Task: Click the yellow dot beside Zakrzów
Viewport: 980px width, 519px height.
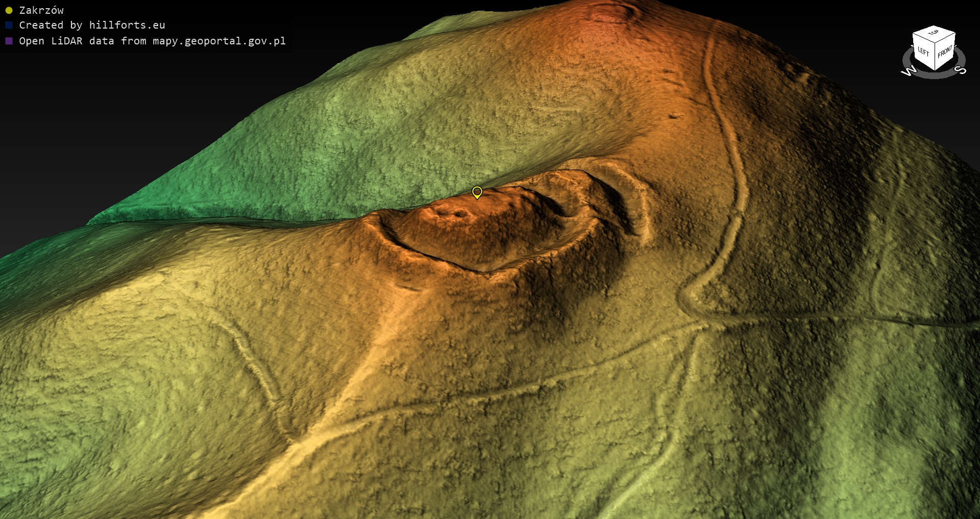Action: (9, 10)
